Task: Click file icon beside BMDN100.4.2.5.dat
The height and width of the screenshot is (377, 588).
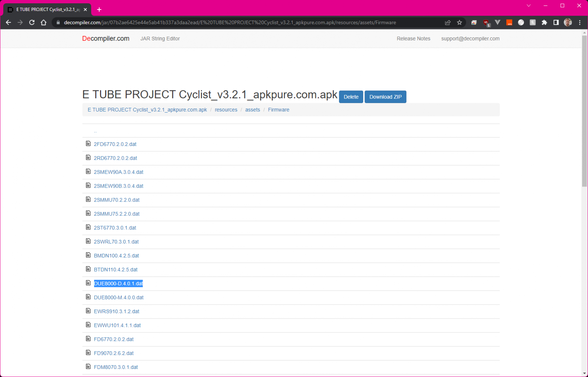Action: click(88, 255)
